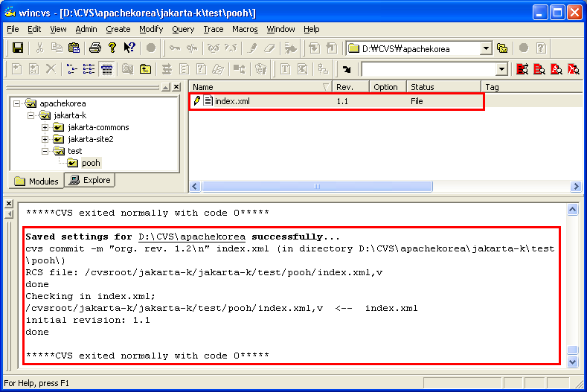Image resolution: width=587 pixels, height=392 pixels.
Task: Click the first red filter icon
Action: 522,69
